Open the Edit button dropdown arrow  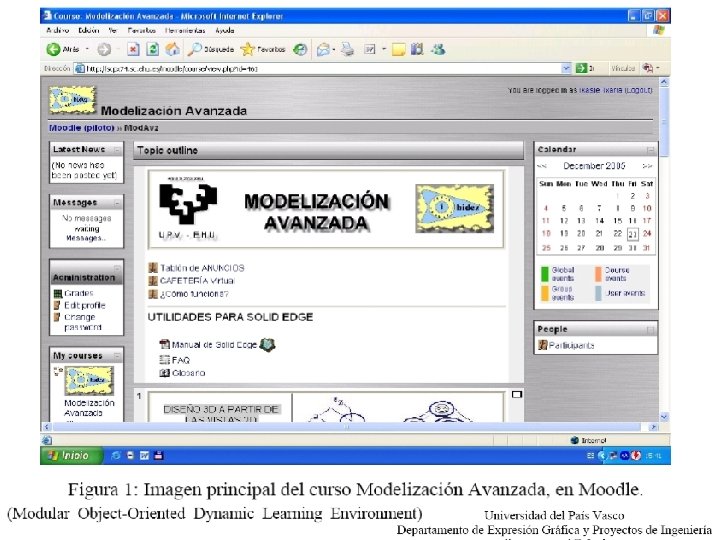tap(384, 49)
